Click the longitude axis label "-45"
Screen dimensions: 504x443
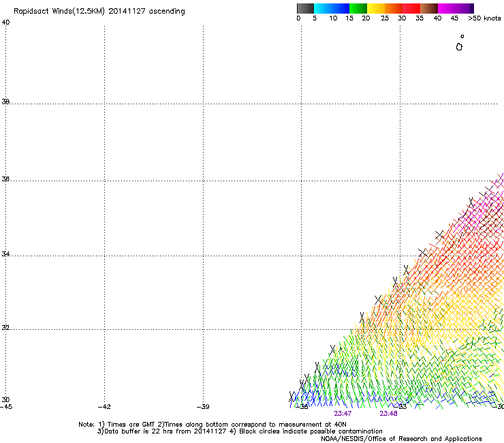(6, 407)
